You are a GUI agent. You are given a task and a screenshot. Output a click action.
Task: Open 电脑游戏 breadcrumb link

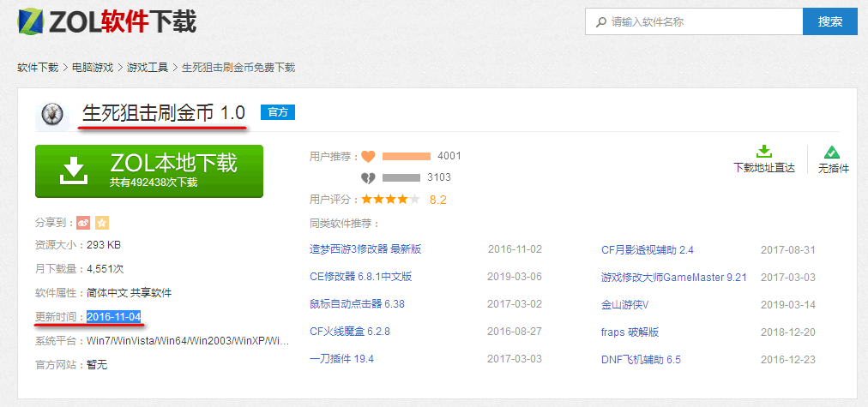(93, 68)
